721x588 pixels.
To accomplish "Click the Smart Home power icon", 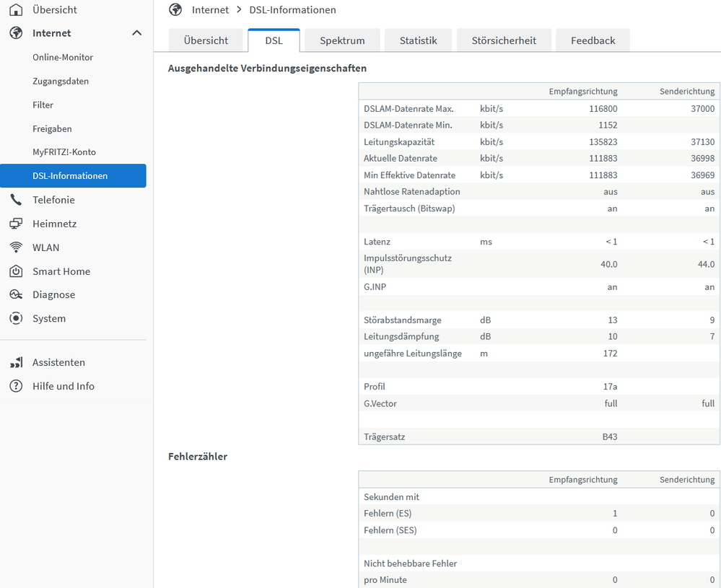I will point(16,271).
